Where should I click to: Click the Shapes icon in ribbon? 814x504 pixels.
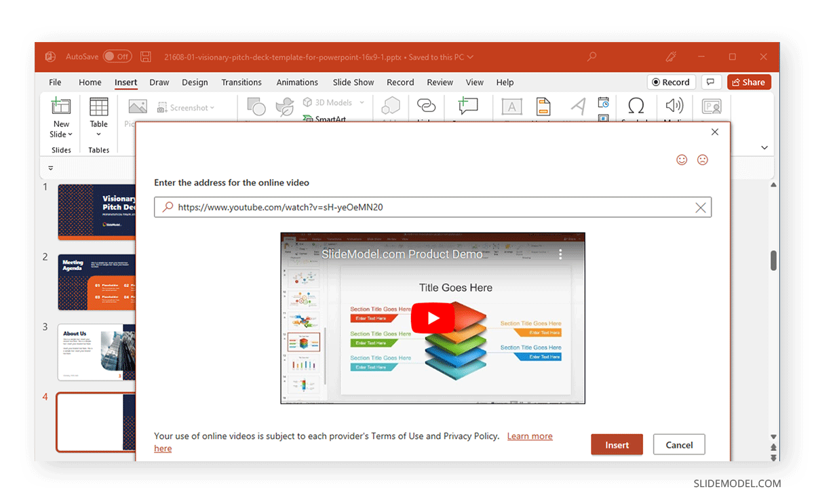coord(256,106)
